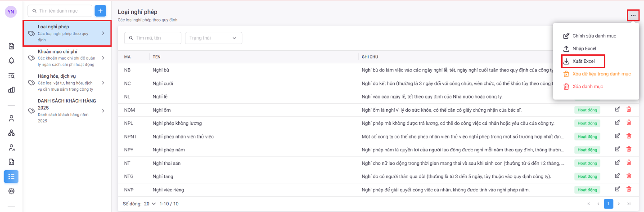644x212 pixels.
Task: Delete the 'Nghỉ tang' row with trash icon
Action: tap(629, 176)
